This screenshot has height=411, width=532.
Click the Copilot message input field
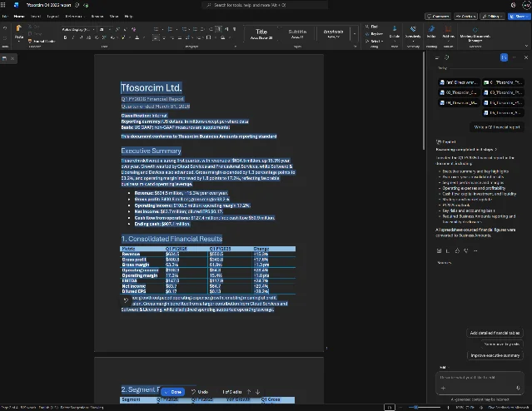tap(480, 378)
